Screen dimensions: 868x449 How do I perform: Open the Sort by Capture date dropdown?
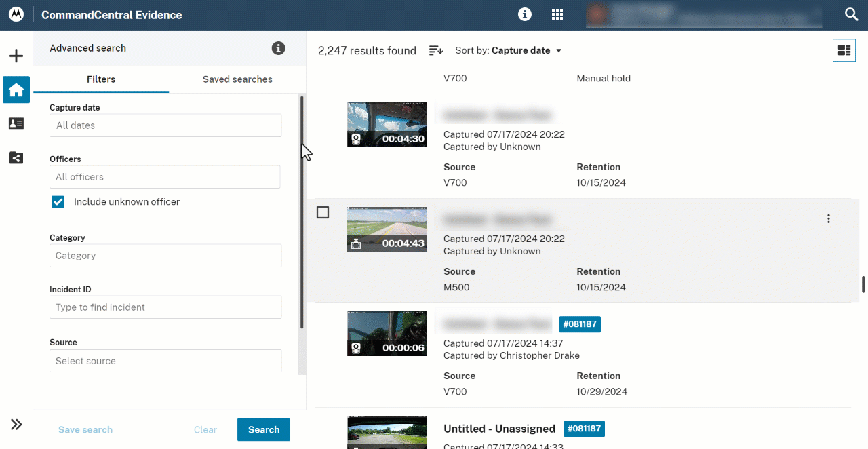pos(509,51)
